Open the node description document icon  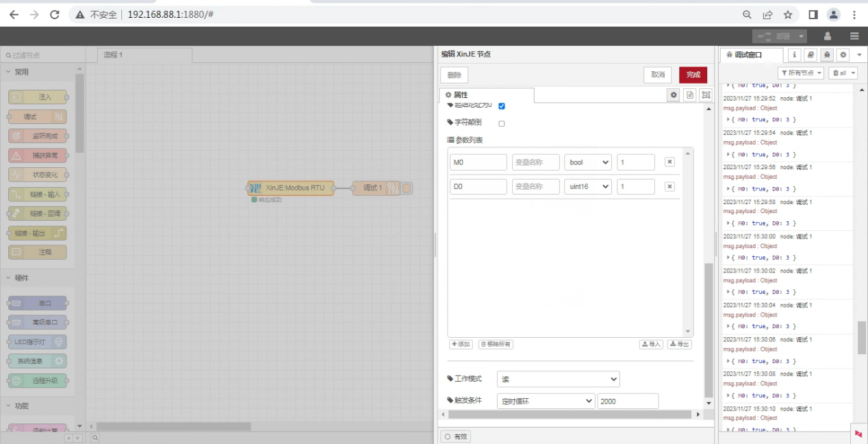(x=690, y=95)
